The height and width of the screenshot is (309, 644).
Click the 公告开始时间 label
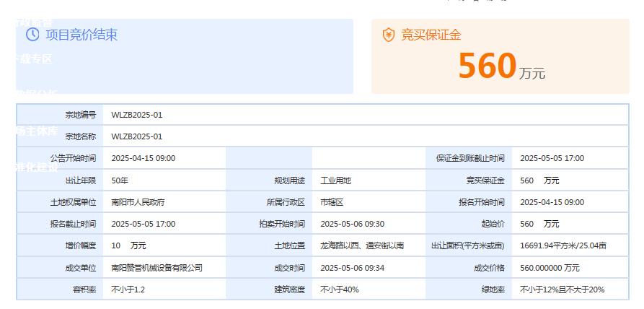click(73, 158)
